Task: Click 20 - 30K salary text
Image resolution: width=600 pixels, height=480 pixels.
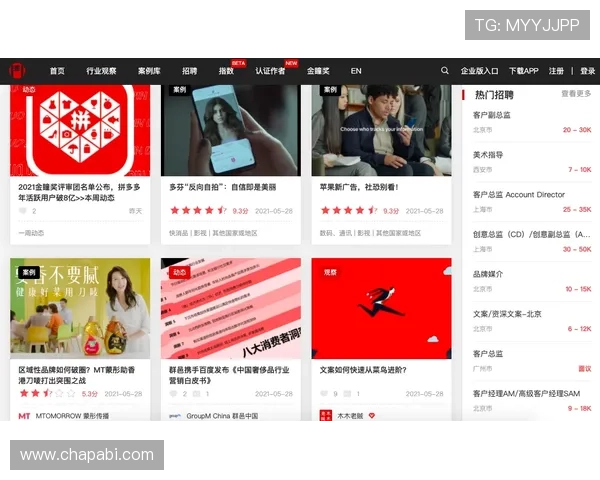Action: coord(577,130)
